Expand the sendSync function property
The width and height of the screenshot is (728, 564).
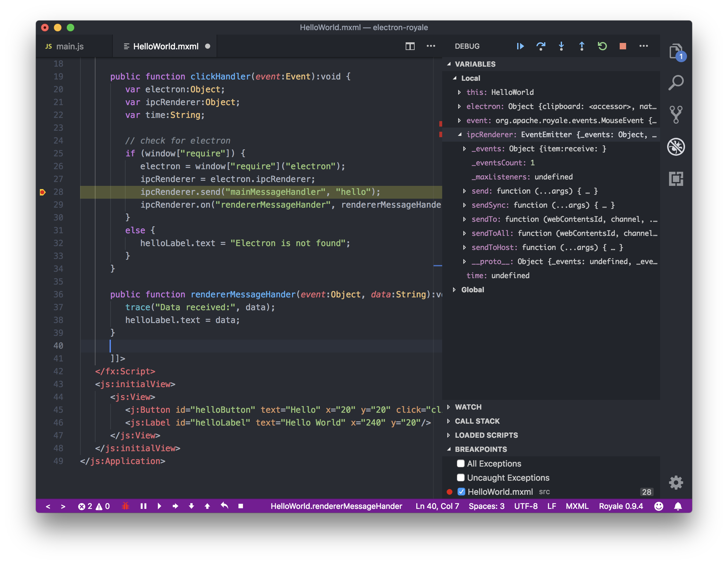point(465,205)
